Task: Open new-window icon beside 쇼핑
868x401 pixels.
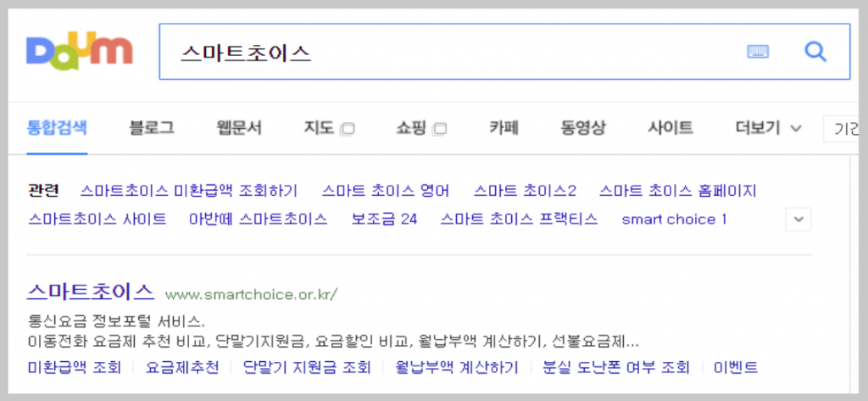Action: tap(440, 130)
